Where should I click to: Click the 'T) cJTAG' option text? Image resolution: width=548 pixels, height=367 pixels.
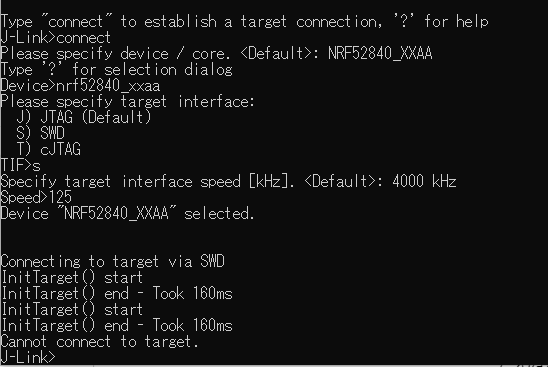(49, 149)
